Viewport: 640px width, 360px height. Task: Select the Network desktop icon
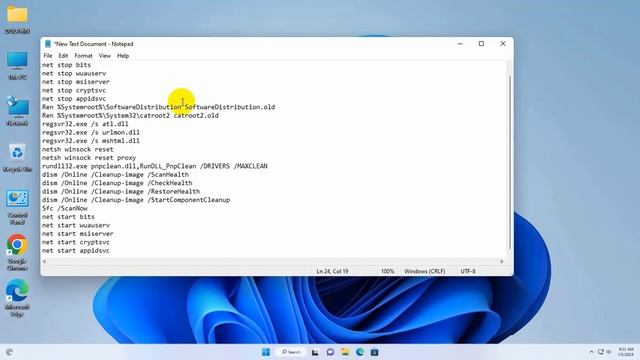[x=17, y=111]
